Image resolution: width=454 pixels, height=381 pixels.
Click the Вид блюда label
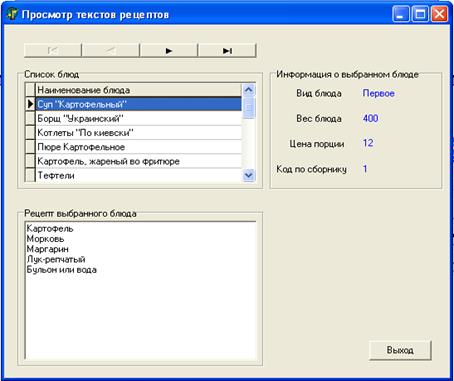[319, 93]
